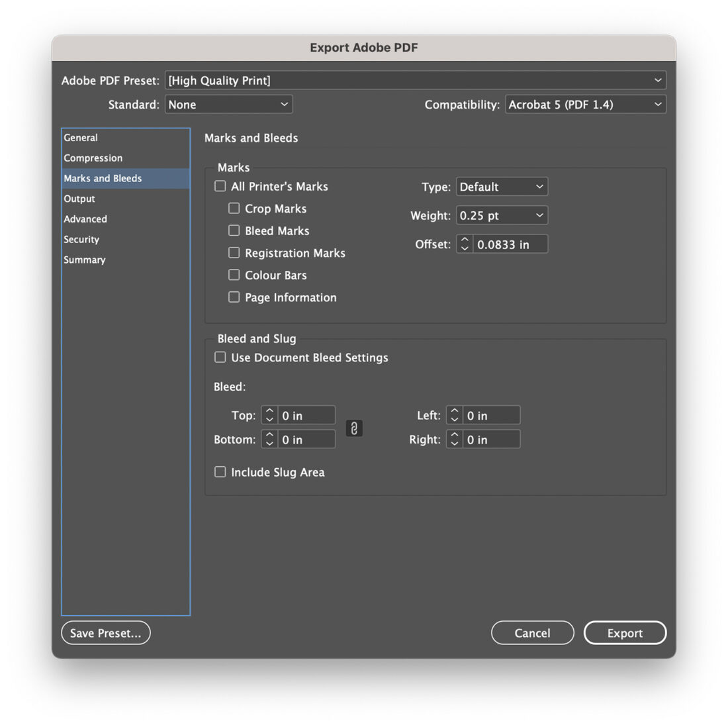The height and width of the screenshot is (727, 728).
Task: Check the Page Information option
Action: tap(234, 297)
